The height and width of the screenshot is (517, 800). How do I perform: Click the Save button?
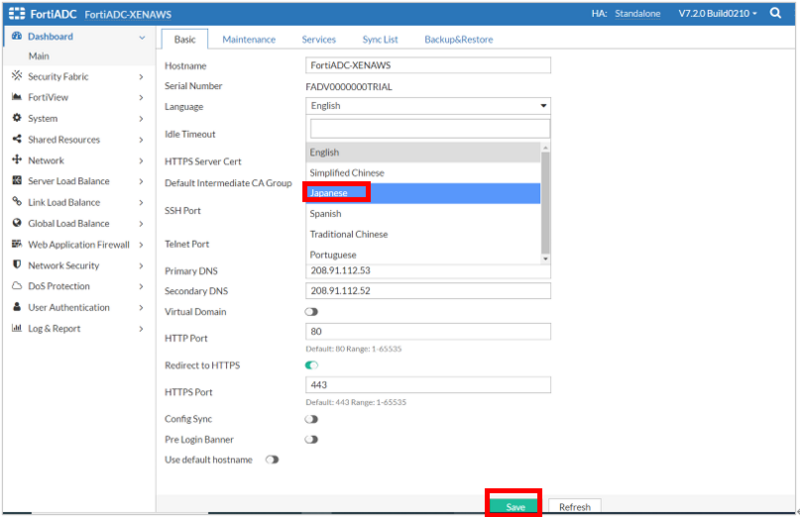coord(514,506)
